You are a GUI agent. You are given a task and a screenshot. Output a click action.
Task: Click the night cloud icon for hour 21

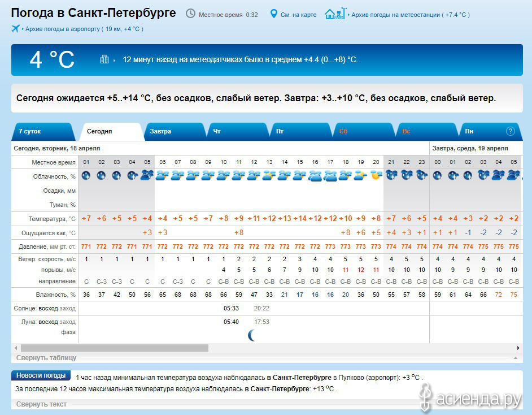(391, 175)
